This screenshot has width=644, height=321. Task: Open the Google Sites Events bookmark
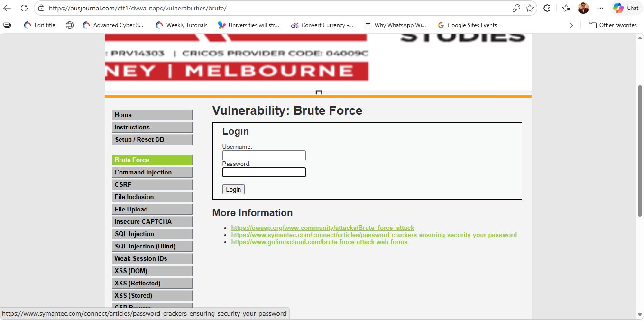468,25
